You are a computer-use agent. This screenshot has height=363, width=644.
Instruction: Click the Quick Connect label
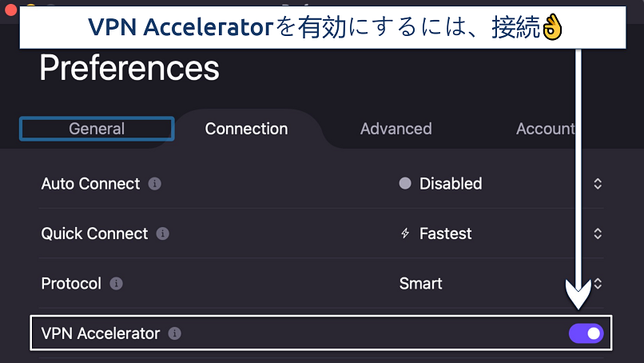pos(94,233)
